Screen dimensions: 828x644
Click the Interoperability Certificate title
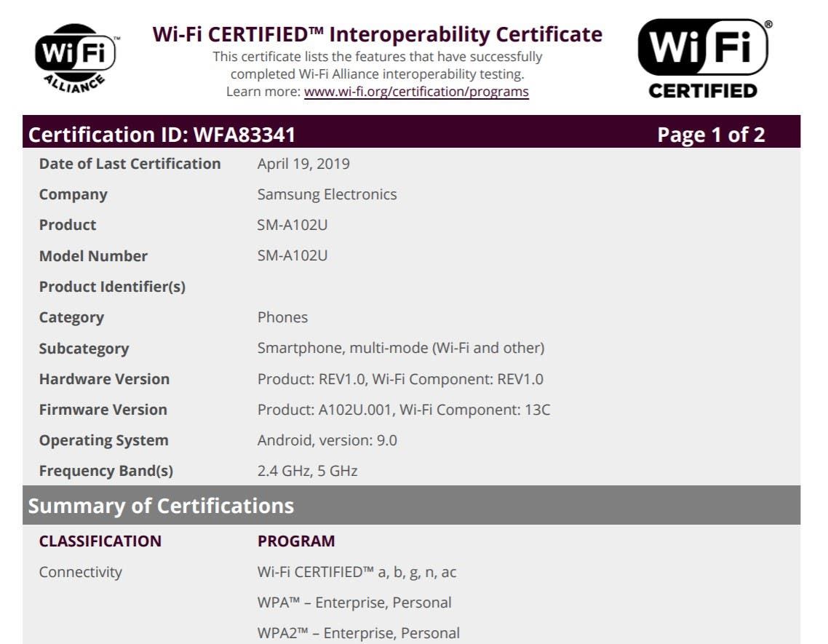[x=377, y=34]
